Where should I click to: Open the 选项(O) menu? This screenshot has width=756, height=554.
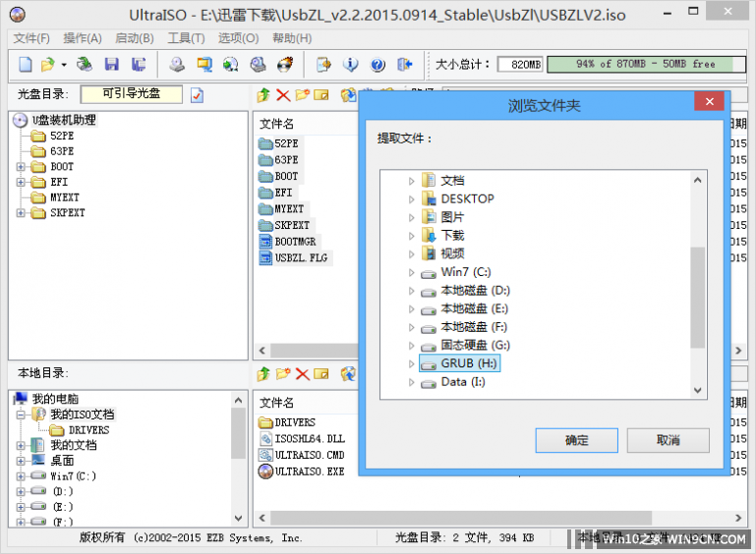pos(238,38)
